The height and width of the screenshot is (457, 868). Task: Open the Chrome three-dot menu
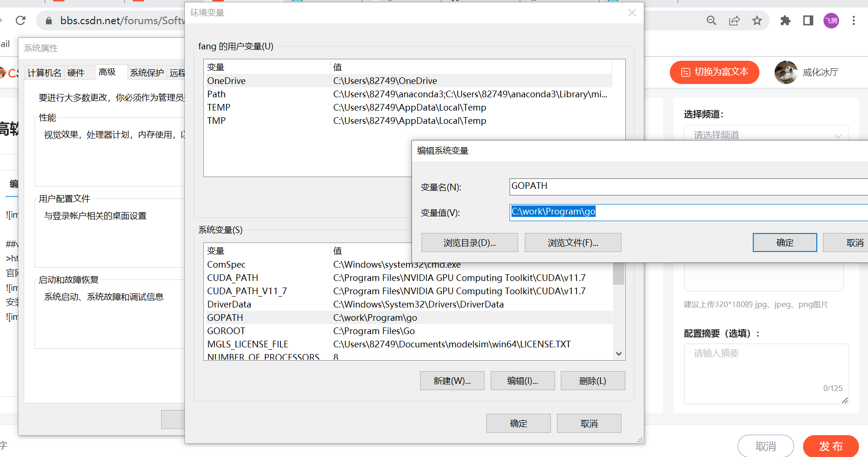pyautogui.click(x=854, y=20)
